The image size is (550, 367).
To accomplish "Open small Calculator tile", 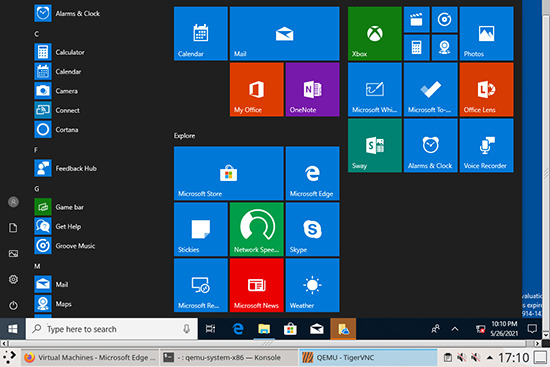I will tap(417, 47).
